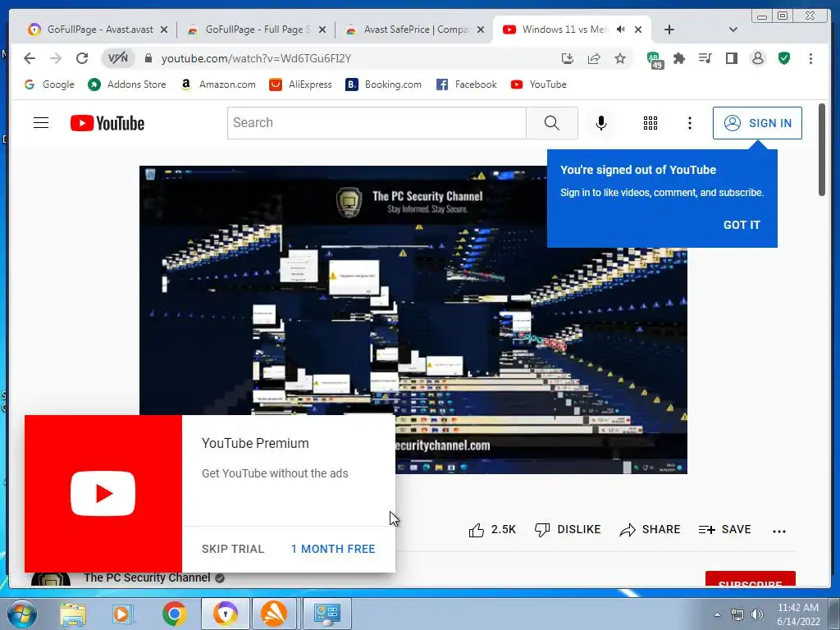Image resolution: width=840 pixels, height=630 pixels.
Task: Open more actions ellipsis under the video
Action: coord(779,531)
